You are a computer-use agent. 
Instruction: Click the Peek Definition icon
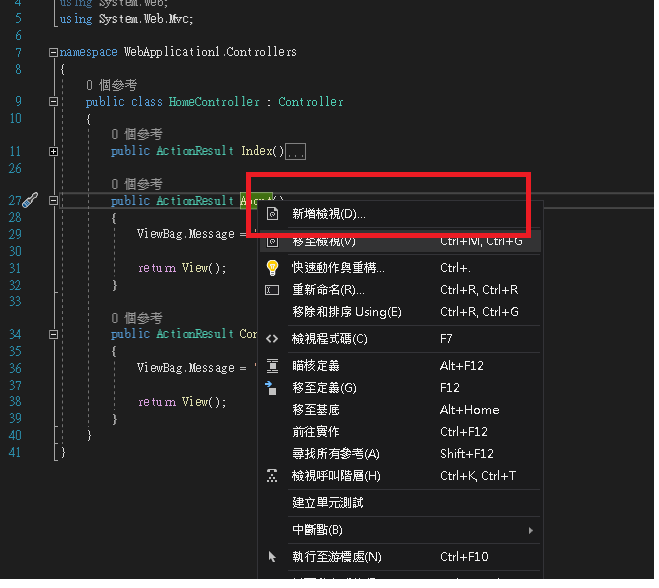click(274, 368)
